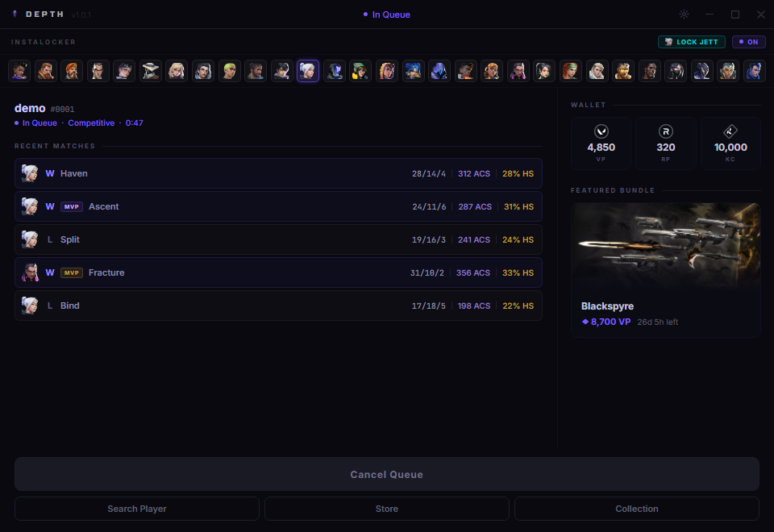The width and height of the screenshot is (774, 532).
Task: Choose the Deadlock agent portrait
Action: click(x=177, y=71)
